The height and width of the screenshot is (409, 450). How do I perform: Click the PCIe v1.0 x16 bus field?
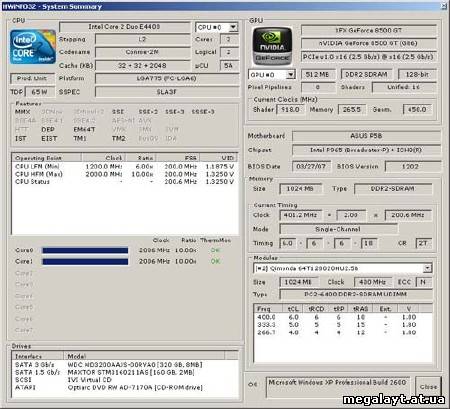point(369,57)
